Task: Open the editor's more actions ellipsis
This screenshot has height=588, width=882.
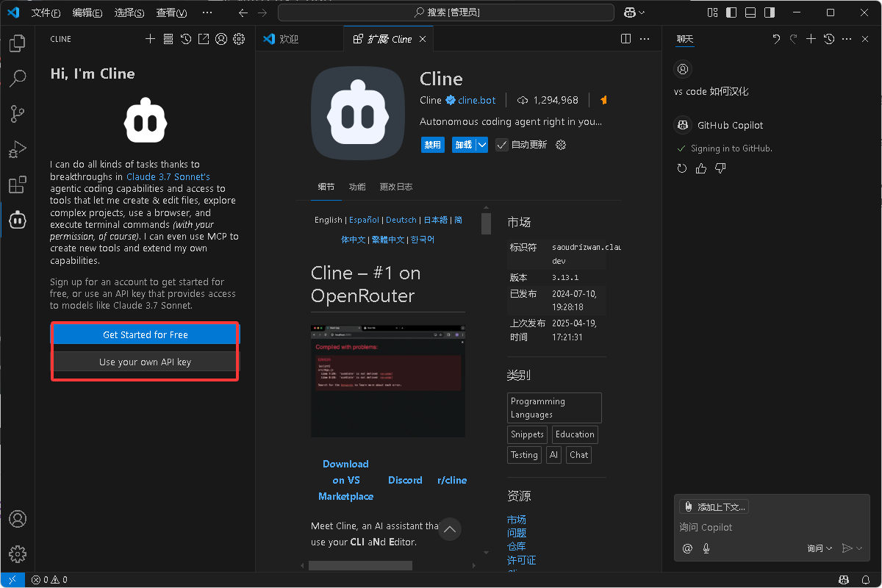Action: 645,39
